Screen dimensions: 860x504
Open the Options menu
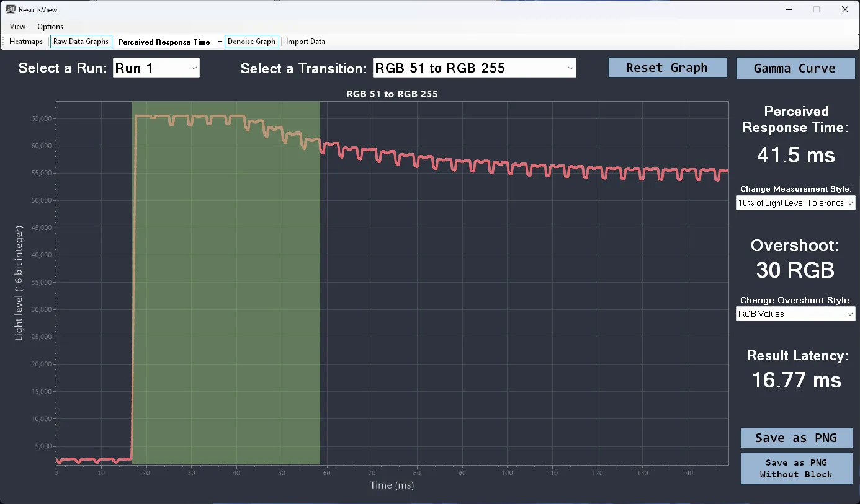(x=50, y=27)
